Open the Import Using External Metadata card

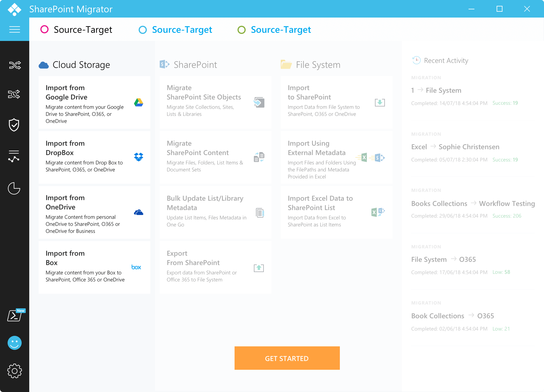coord(337,157)
